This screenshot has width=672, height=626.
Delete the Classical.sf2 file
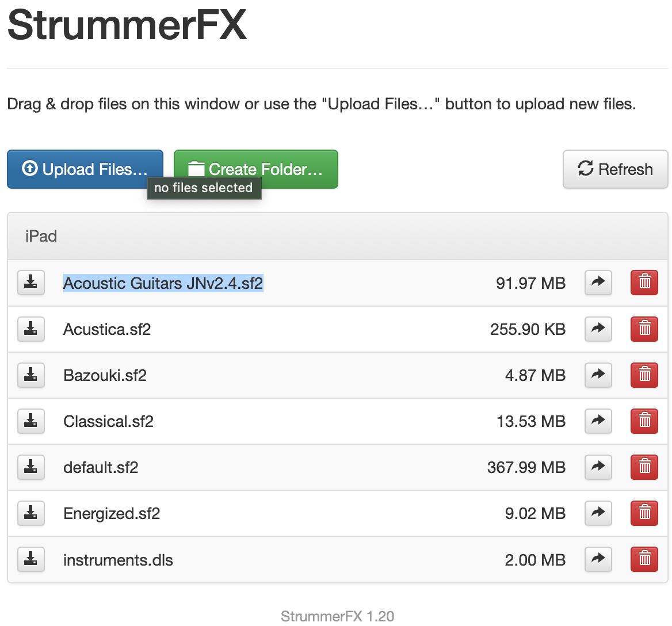pos(644,421)
